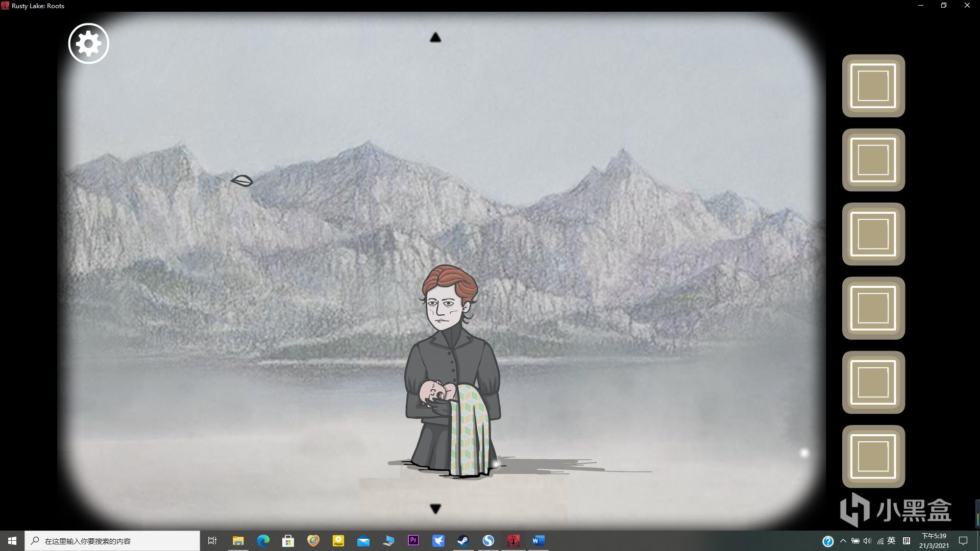Click the down navigation arrow
The image size is (980, 551).
(x=435, y=509)
